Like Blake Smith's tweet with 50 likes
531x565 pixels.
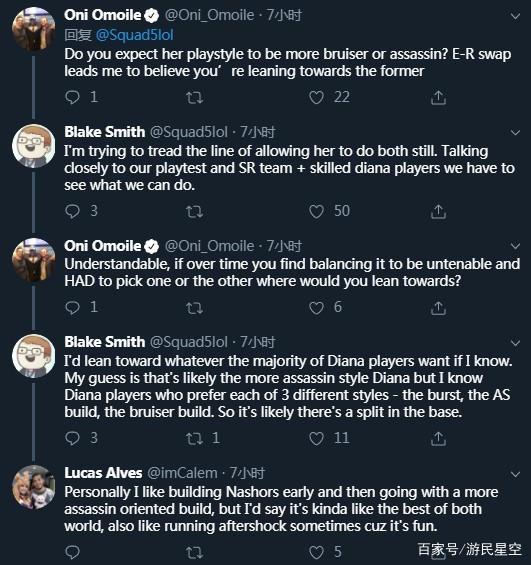(x=316, y=212)
